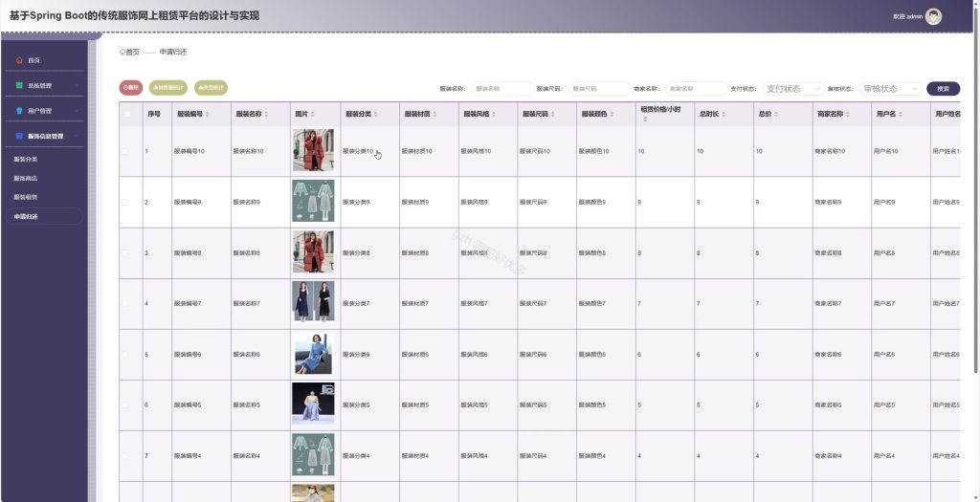Image resolution: width=980 pixels, height=502 pixels.
Task: Check the checkbox for row 1
Action: (x=125, y=151)
